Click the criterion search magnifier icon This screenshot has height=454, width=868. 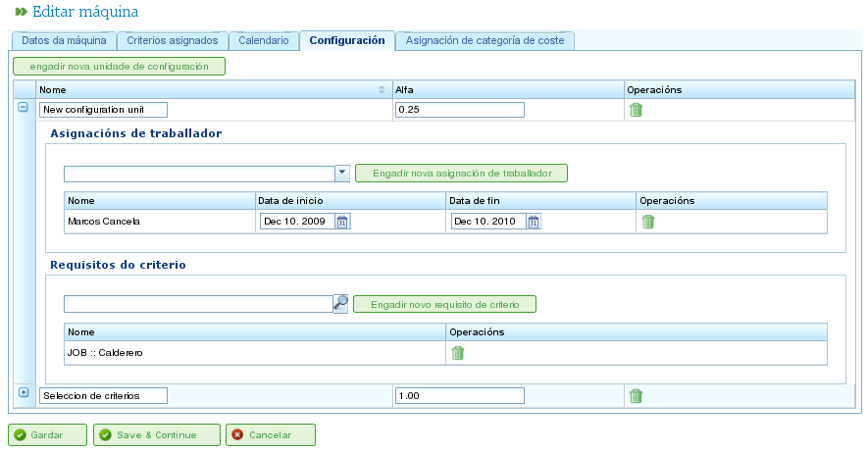[x=340, y=303]
